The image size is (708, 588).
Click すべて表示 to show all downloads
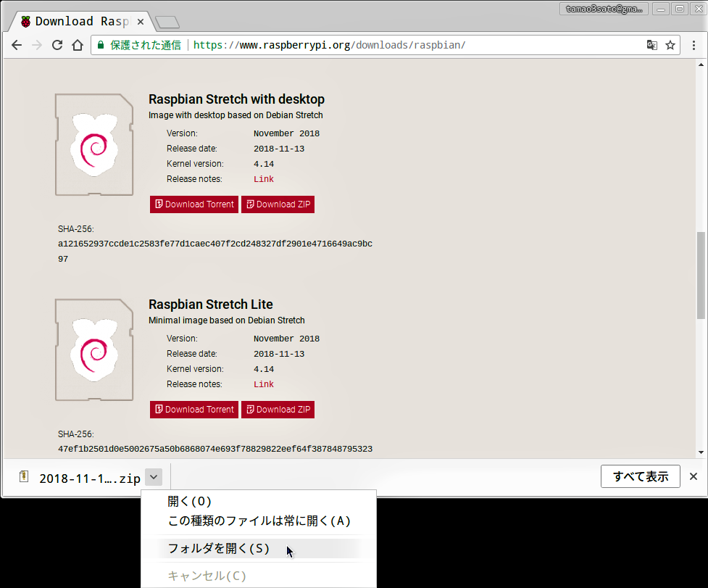pyautogui.click(x=641, y=476)
